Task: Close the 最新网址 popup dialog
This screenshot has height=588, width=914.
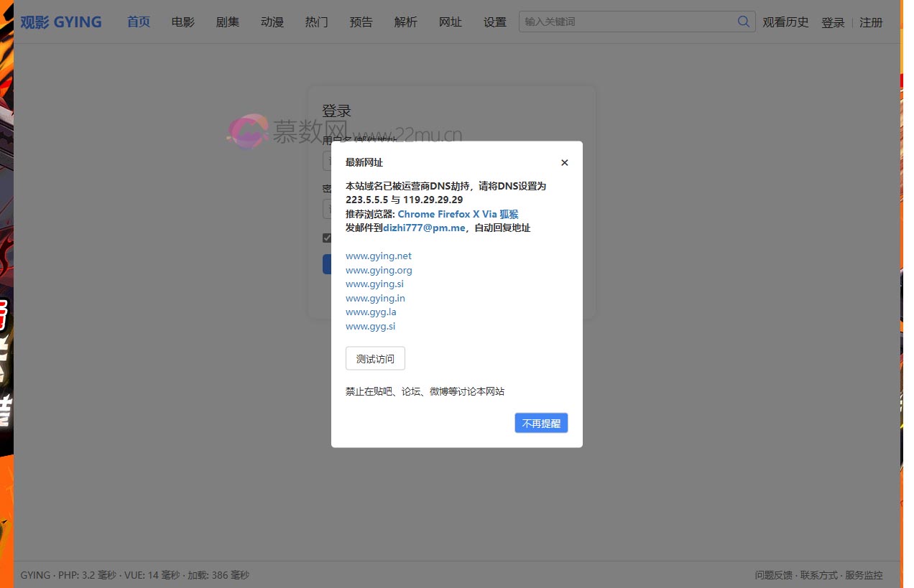Action: [x=565, y=162]
